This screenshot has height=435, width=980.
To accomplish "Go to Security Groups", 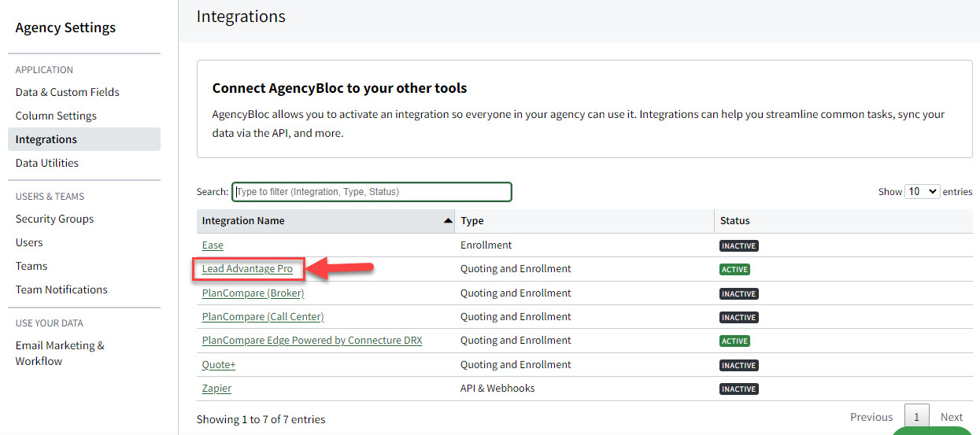I will (x=54, y=219).
